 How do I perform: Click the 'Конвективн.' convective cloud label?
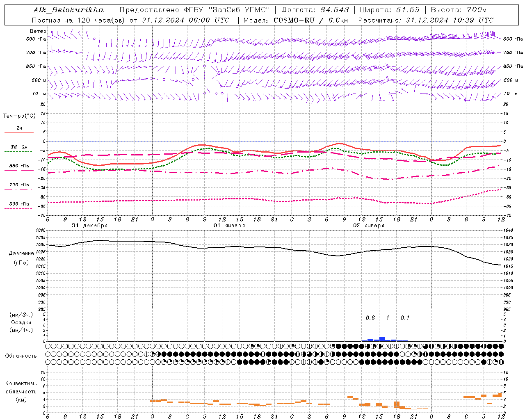(x=21, y=383)
